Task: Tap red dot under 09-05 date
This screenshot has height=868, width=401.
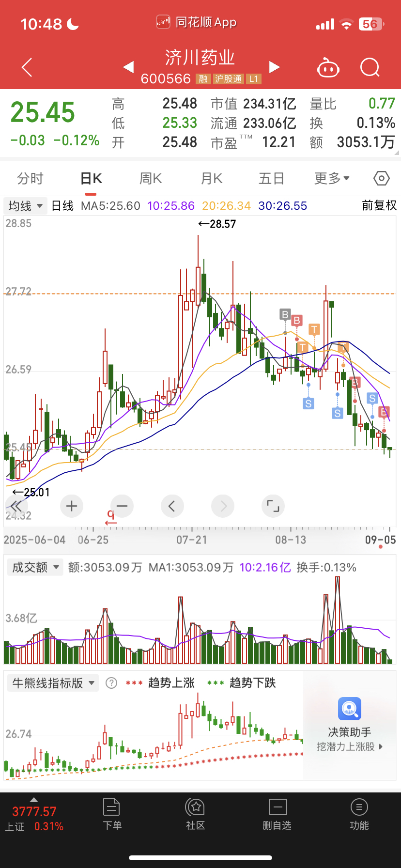Action: click(x=381, y=547)
